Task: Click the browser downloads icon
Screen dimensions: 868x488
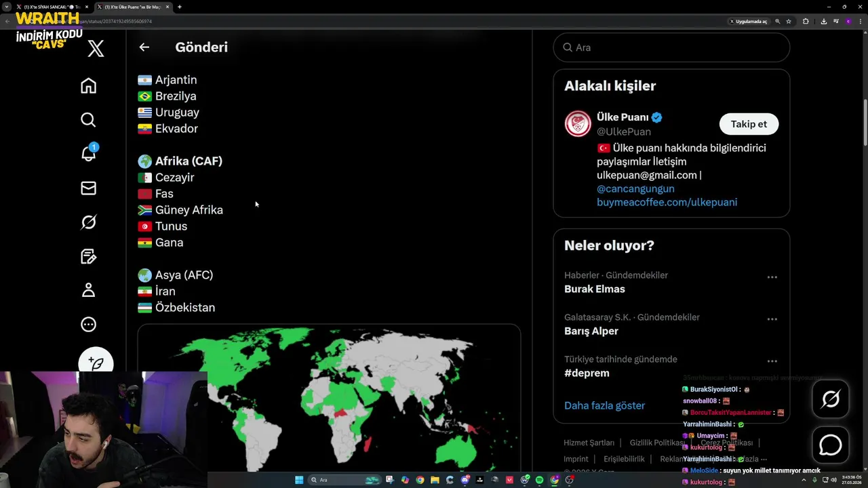Action: pos(824,21)
